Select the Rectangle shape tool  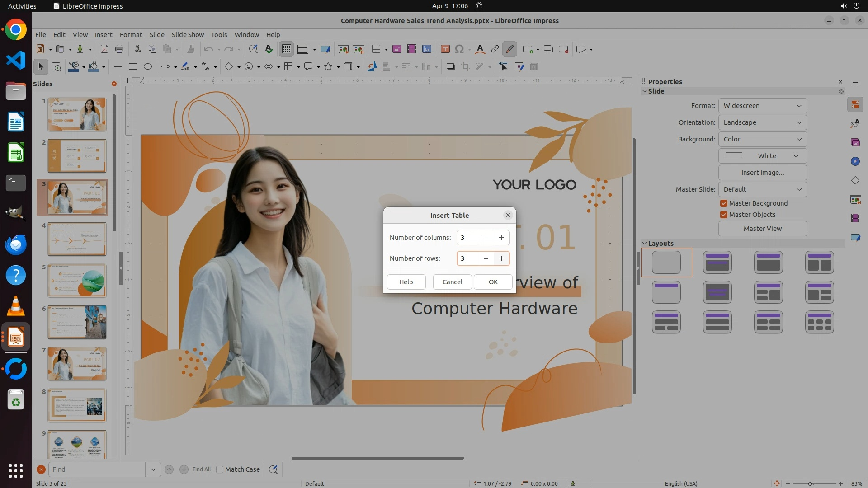(x=132, y=67)
